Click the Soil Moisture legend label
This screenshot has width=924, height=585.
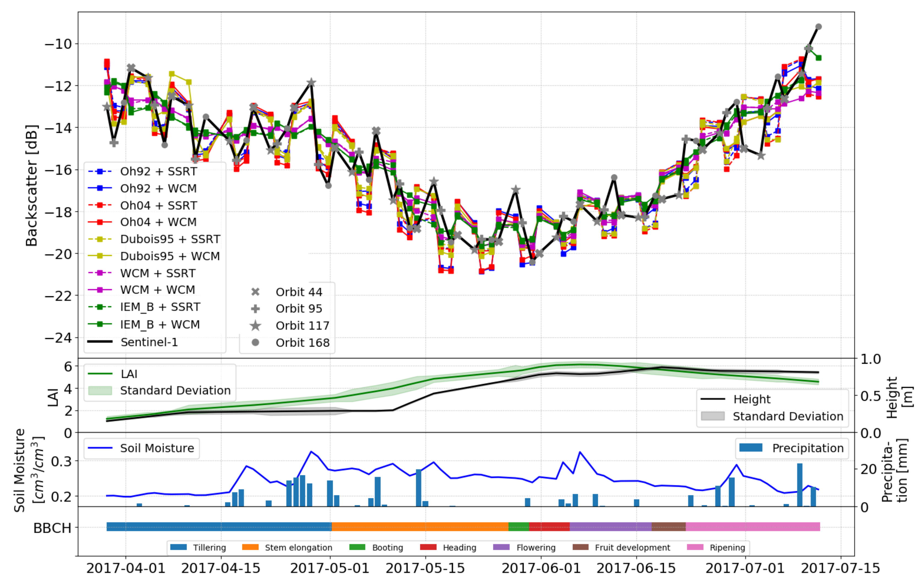click(157, 448)
